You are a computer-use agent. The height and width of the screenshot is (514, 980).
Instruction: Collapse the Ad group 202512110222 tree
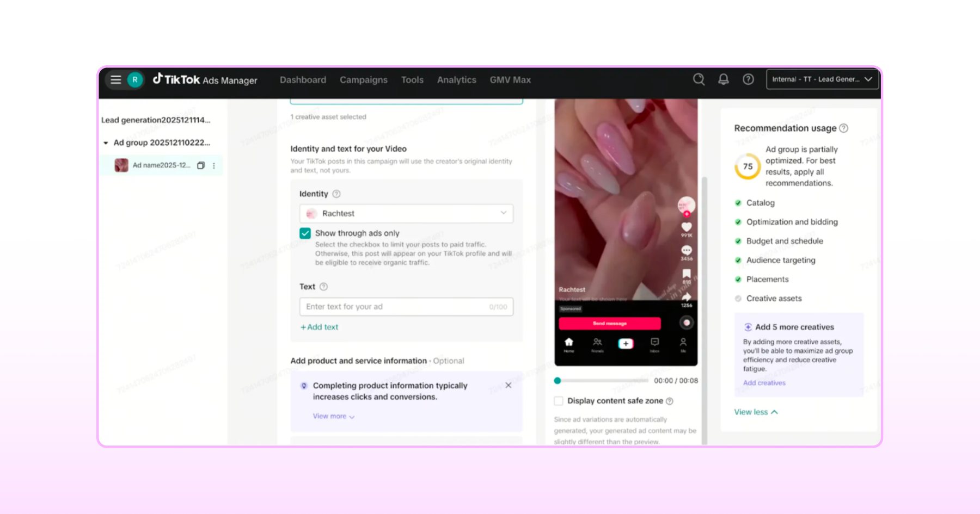pyautogui.click(x=106, y=143)
